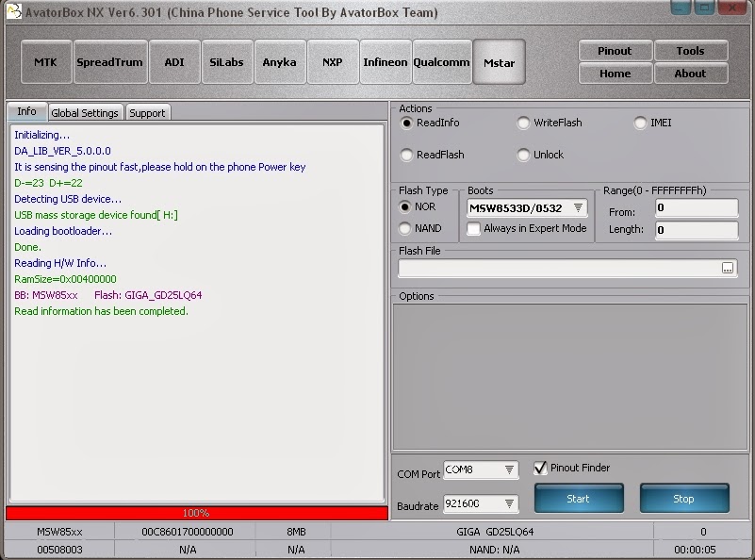Go to the Home page

pos(615,74)
